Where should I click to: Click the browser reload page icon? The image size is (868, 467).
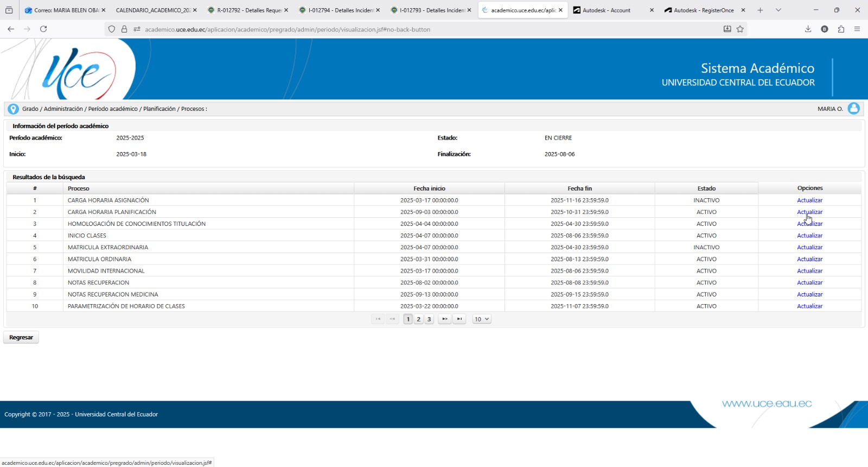point(43,29)
